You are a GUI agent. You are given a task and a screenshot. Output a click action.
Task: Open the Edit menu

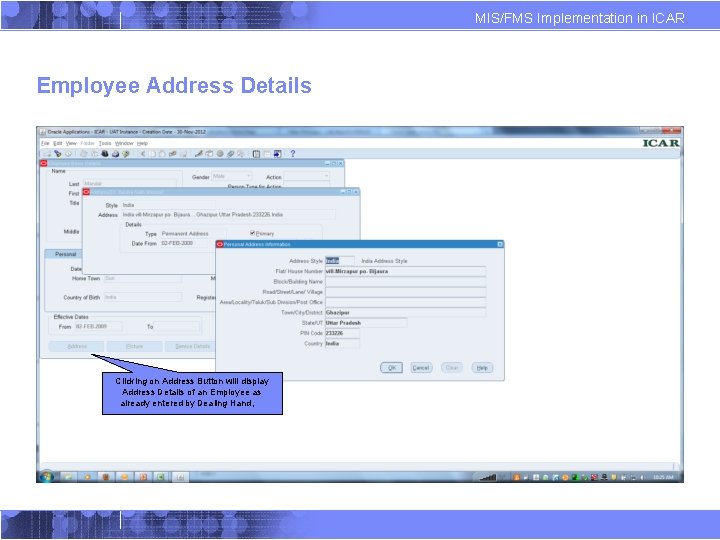[x=57, y=143]
